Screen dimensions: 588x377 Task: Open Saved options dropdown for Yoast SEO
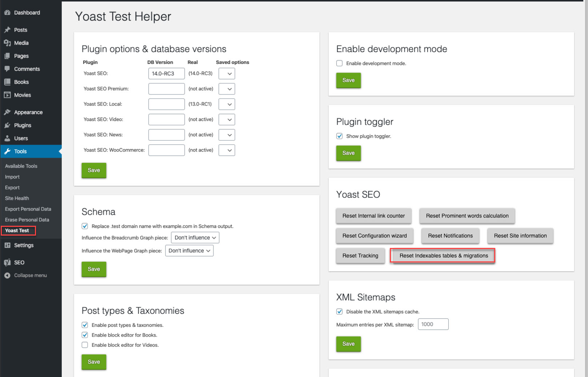227,73
